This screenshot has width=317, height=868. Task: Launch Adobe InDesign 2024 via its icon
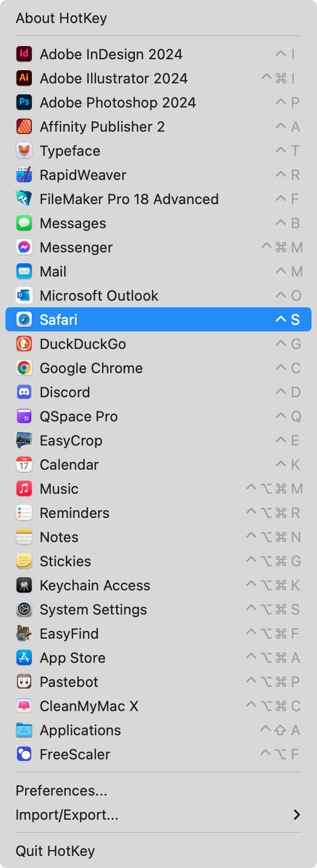click(24, 54)
